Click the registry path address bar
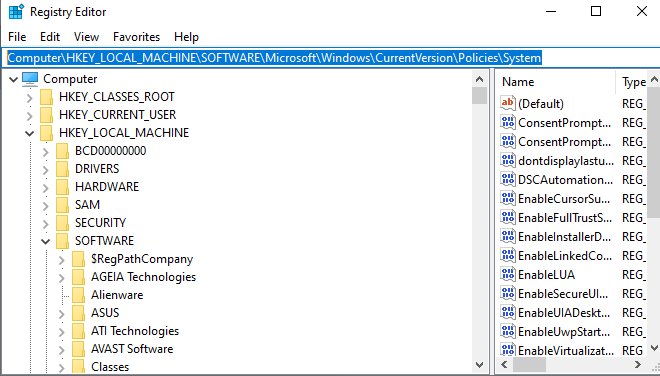 pyautogui.click(x=330, y=58)
